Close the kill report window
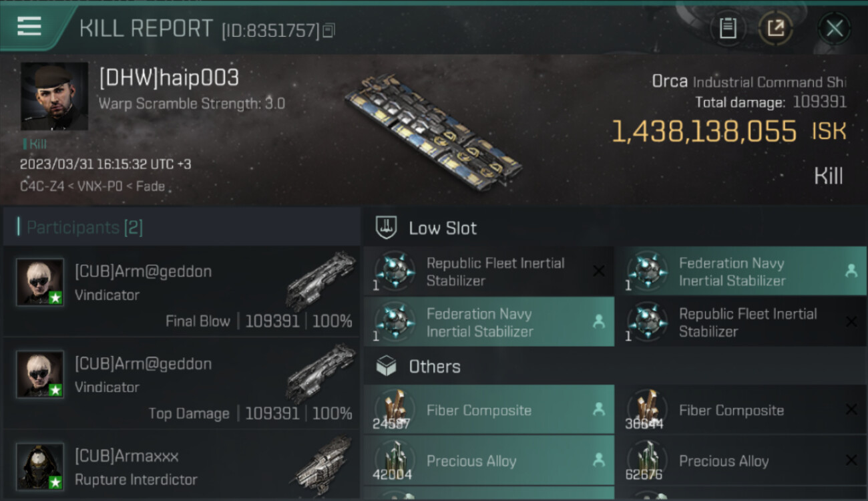Screen dimensions: 868x501 [x=834, y=28]
